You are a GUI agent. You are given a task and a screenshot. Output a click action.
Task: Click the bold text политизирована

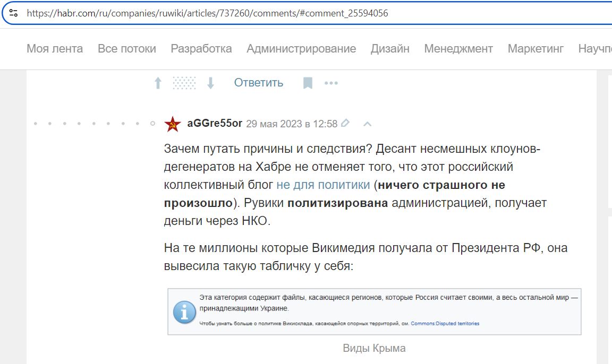[x=338, y=203]
